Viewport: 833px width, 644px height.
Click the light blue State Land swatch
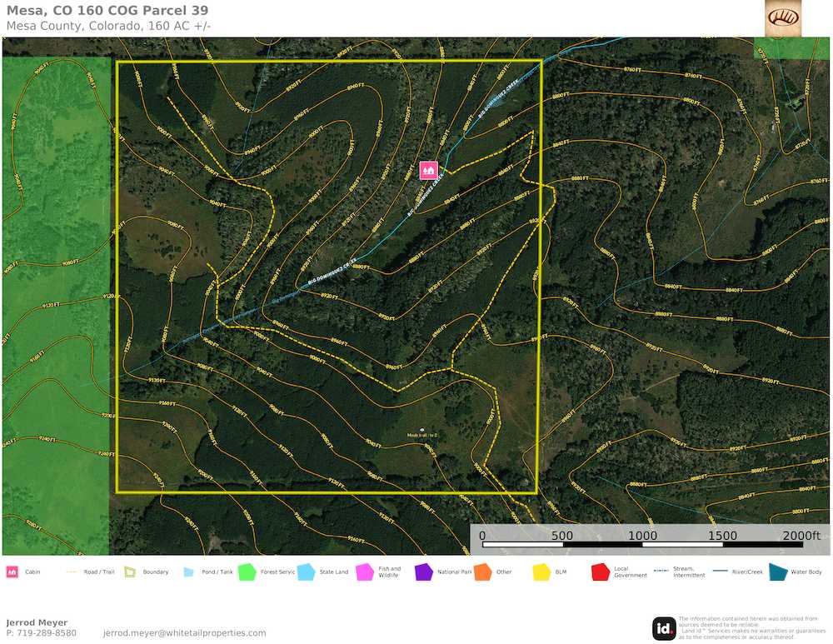(306, 572)
